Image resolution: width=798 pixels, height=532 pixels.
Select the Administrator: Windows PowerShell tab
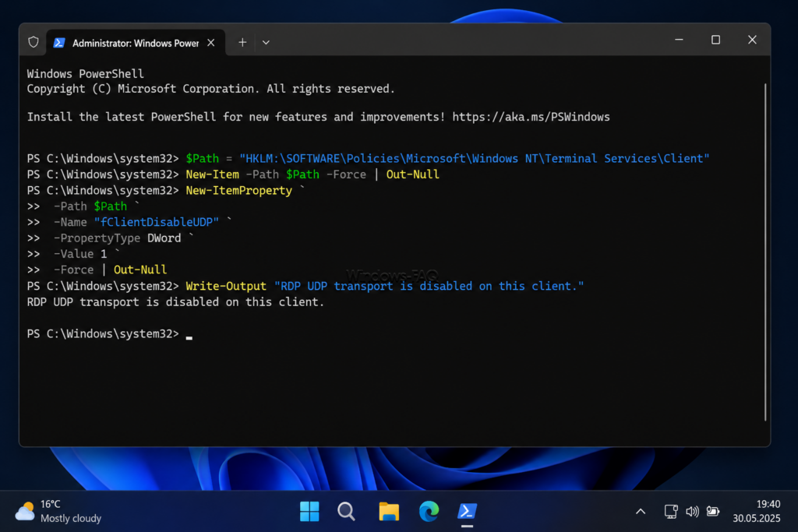coord(136,44)
